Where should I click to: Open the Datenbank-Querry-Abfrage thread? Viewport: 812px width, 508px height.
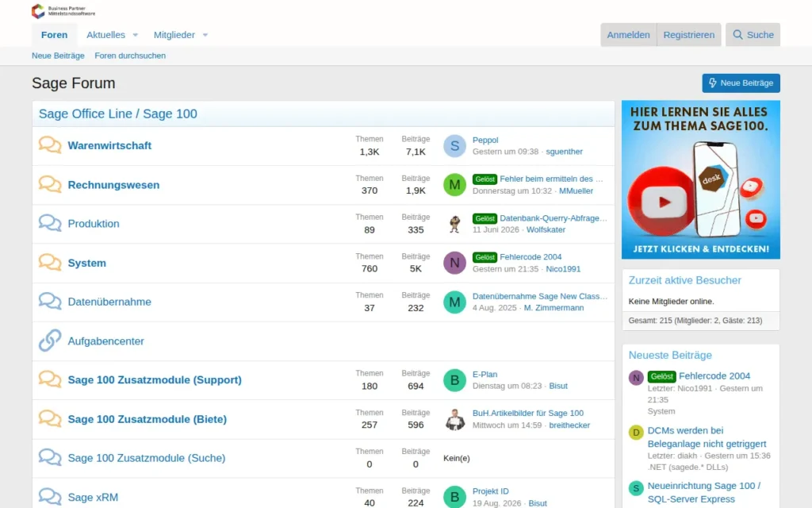click(x=553, y=218)
